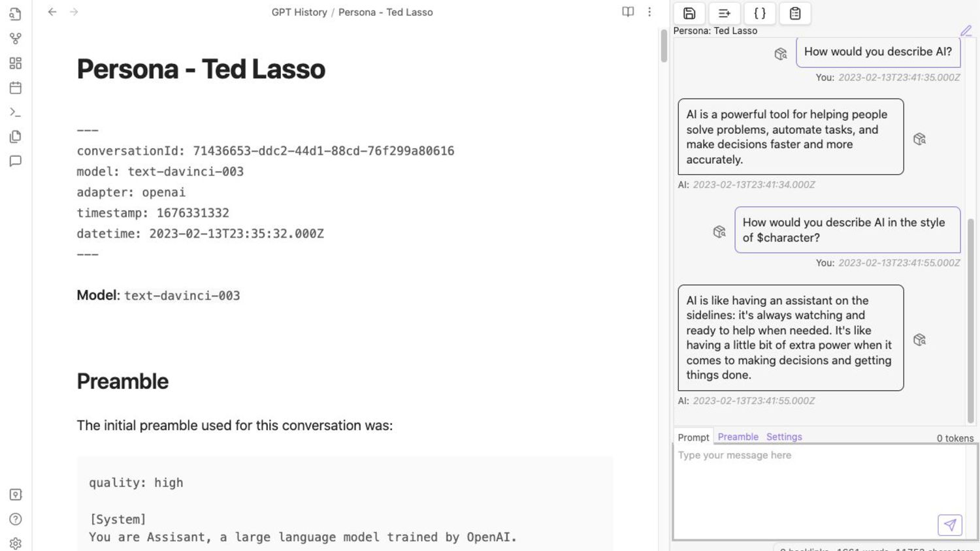980x551 pixels.
Task: Open the graph view from the ribbon
Action: [16, 39]
